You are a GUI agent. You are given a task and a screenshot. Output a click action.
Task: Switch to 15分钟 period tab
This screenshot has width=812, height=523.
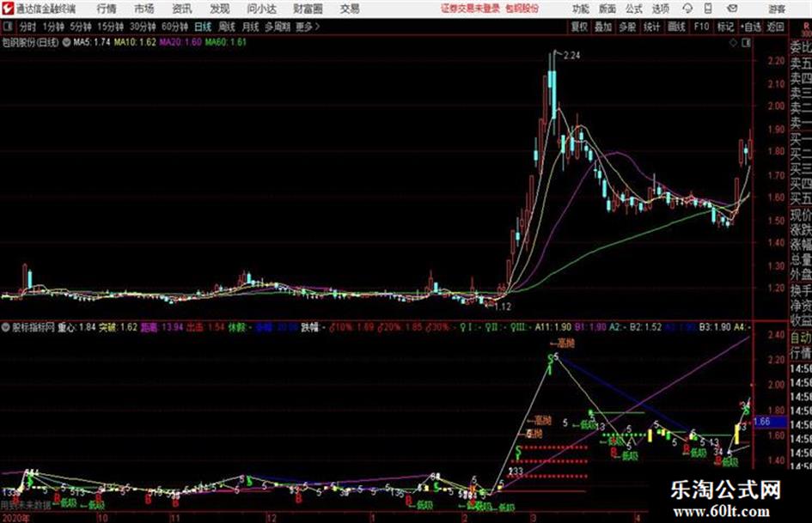(111, 27)
